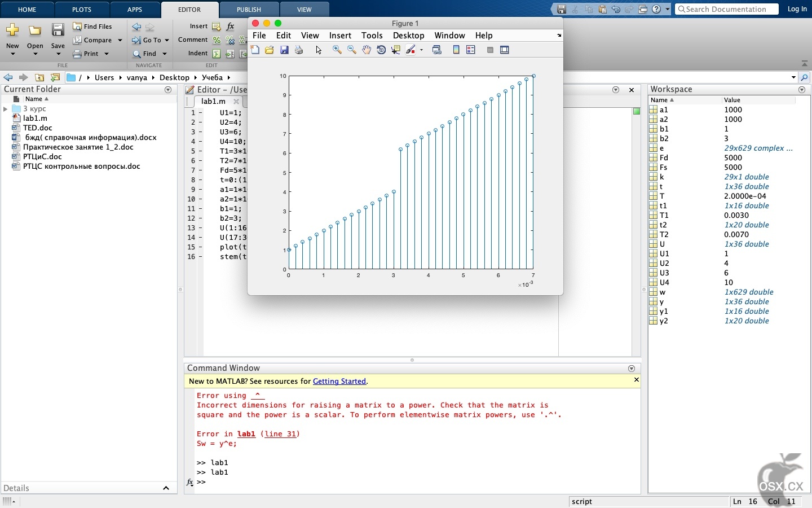The width and height of the screenshot is (812, 508).
Task: Select the Pan hand tool in Figure 1
Action: coord(367,50)
